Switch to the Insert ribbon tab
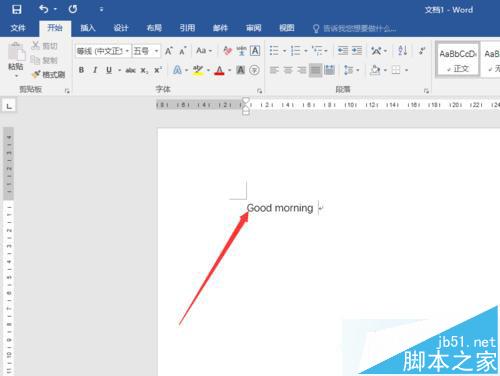Screen dimensions: 500x376 pos(88,28)
